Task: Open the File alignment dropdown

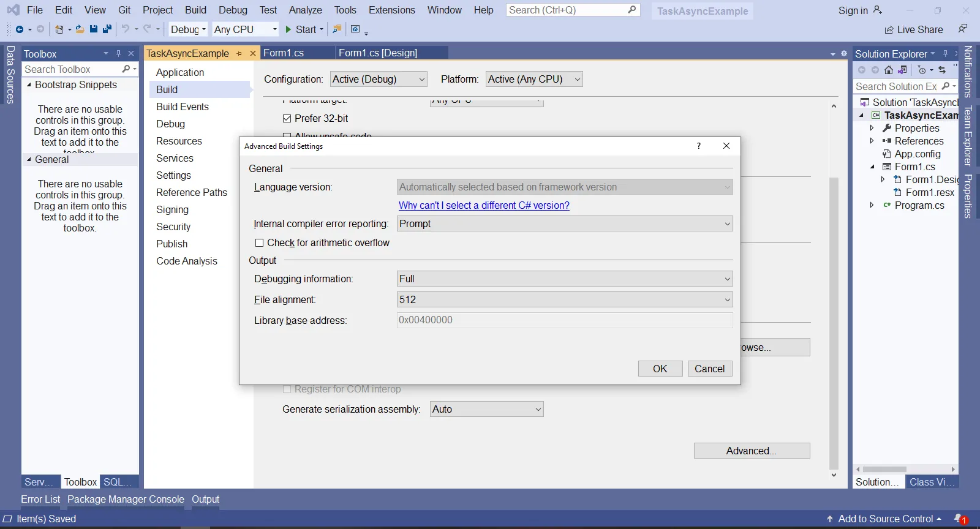Action: pyautogui.click(x=565, y=300)
